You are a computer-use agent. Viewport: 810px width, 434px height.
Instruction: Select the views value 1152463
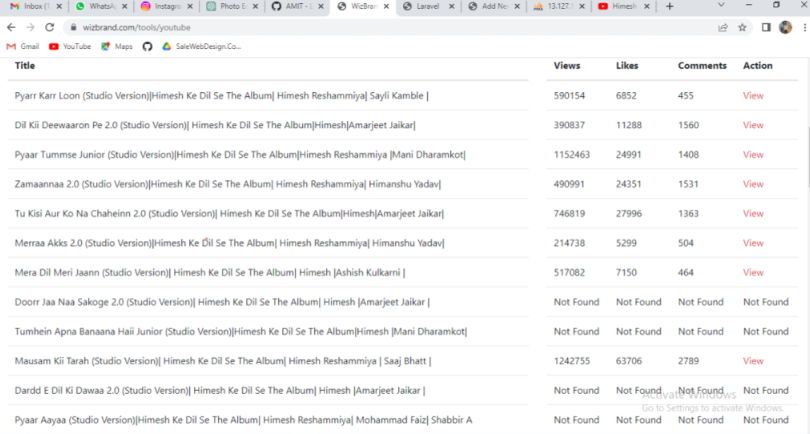point(572,154)
